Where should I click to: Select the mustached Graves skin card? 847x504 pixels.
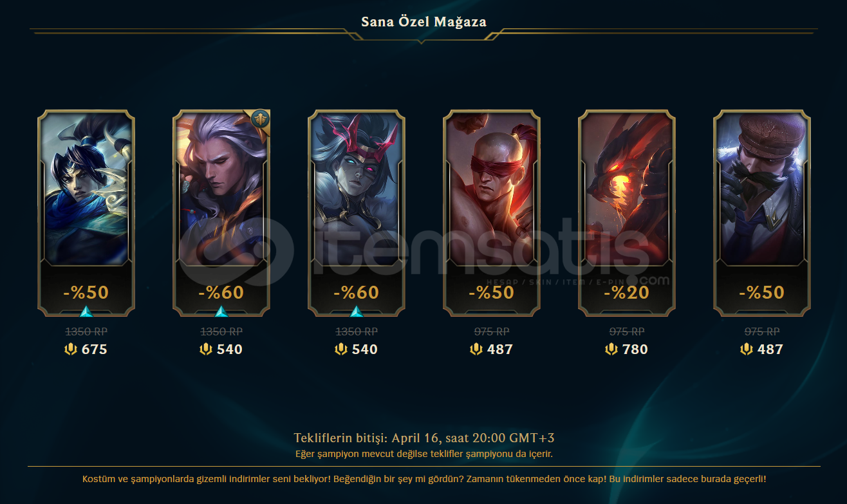(762, 213)
